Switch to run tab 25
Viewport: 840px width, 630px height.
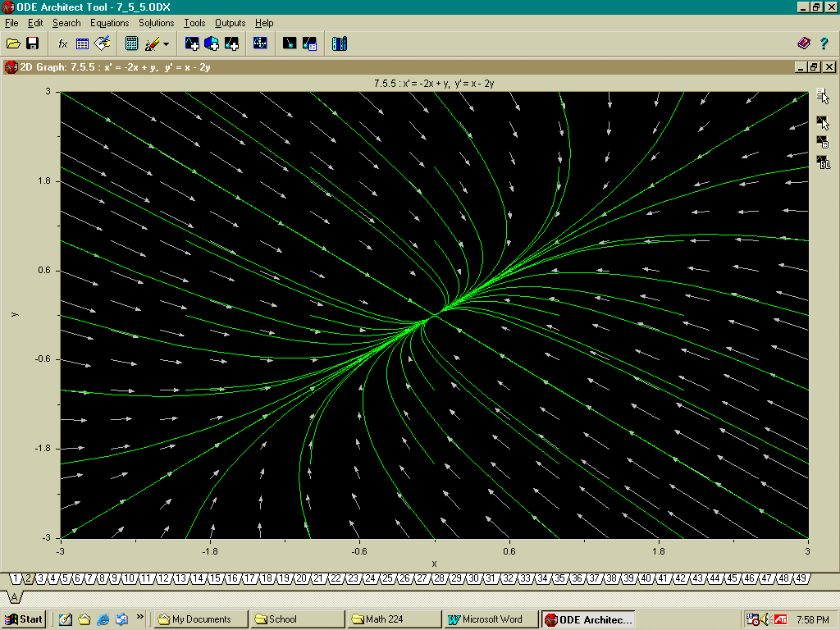387,578
